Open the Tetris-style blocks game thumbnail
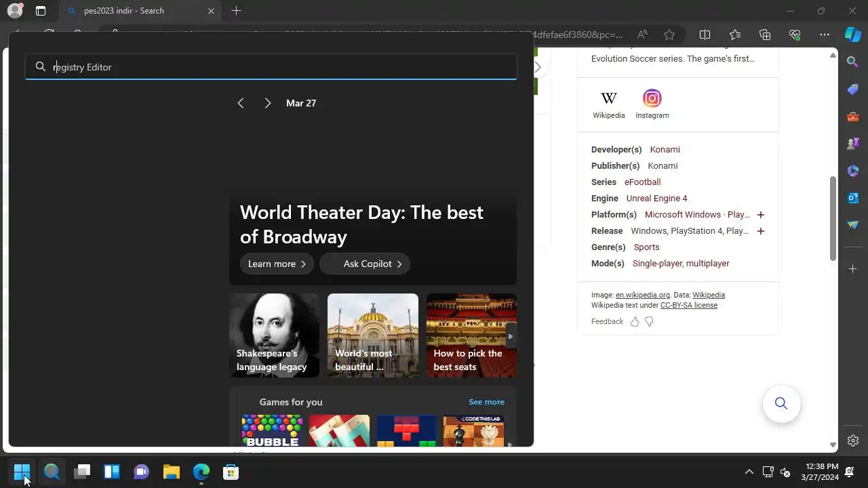 (x=406, y=431)
